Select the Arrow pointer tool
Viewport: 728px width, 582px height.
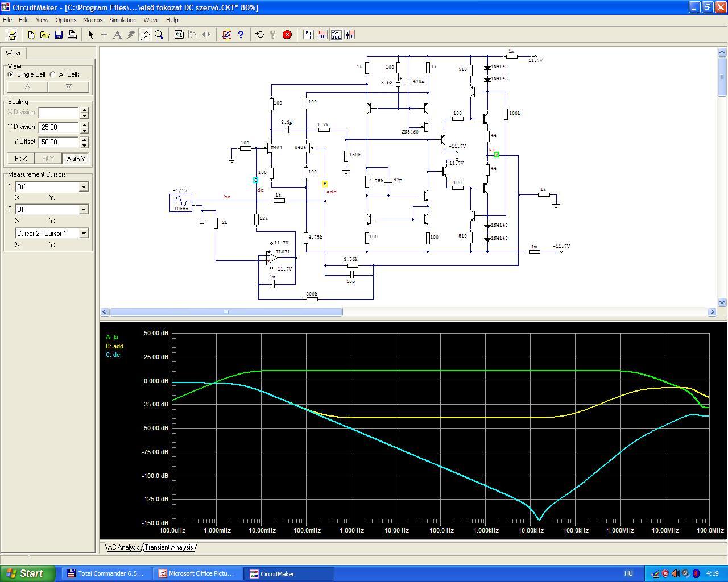click(90, 35)
